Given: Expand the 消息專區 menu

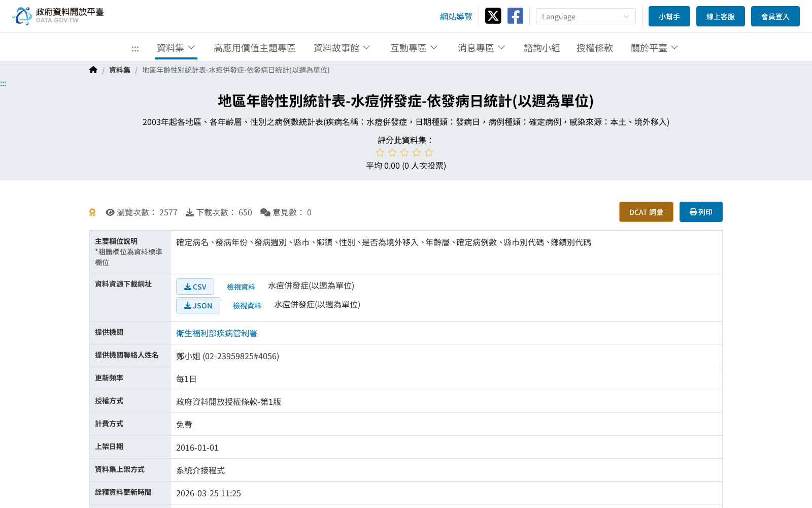Looking at the screenshot, I should 482,48.
